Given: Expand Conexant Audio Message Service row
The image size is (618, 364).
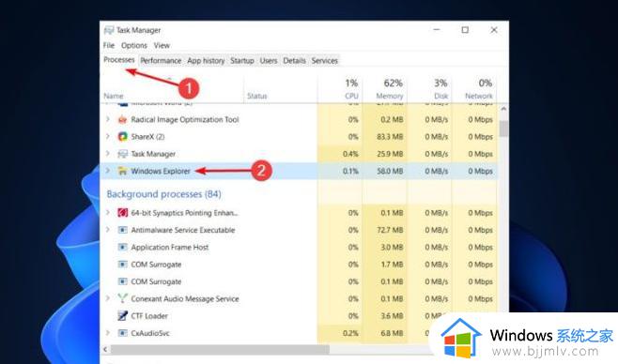Looking at the screenshot, I should (108, 298).
